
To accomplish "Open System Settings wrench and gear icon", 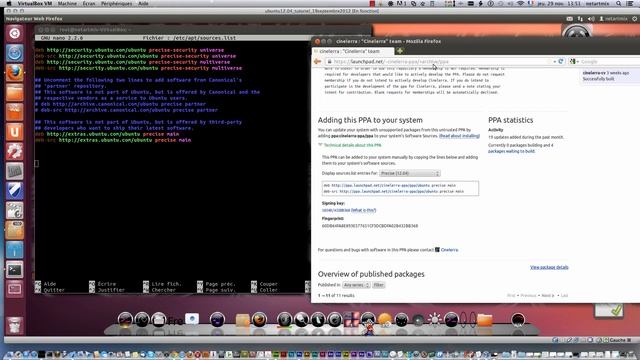I will [14, 151].
